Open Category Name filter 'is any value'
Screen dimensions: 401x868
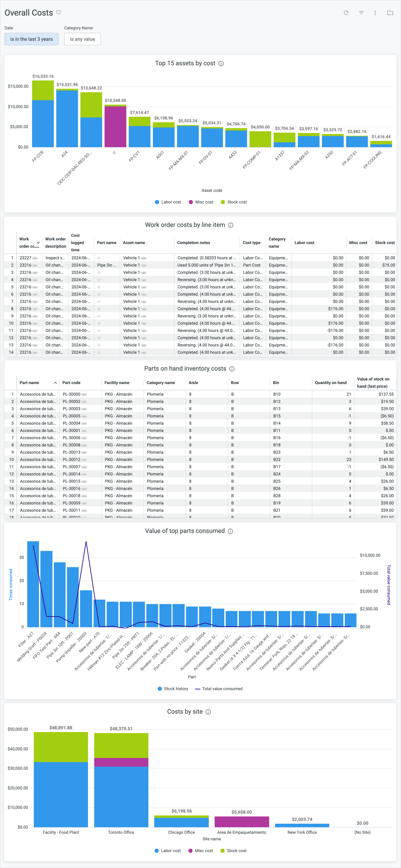82,39
